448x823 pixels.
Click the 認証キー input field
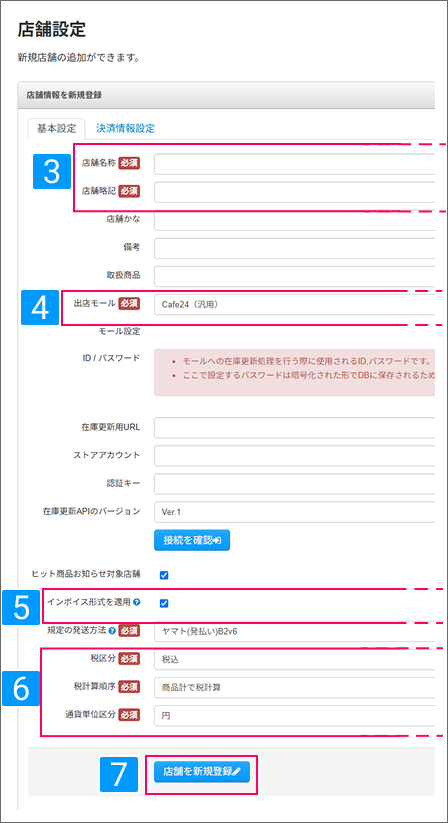[294, 483]
